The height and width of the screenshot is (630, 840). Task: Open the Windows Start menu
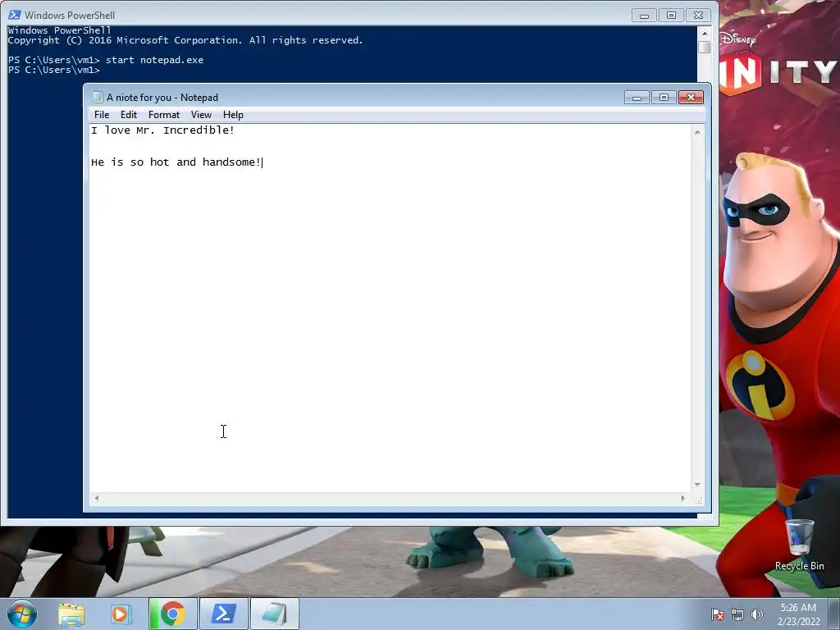click(22, 614)
